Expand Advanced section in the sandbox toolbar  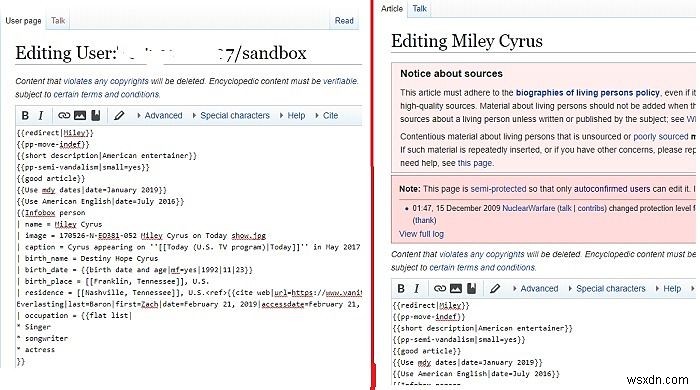159,116
